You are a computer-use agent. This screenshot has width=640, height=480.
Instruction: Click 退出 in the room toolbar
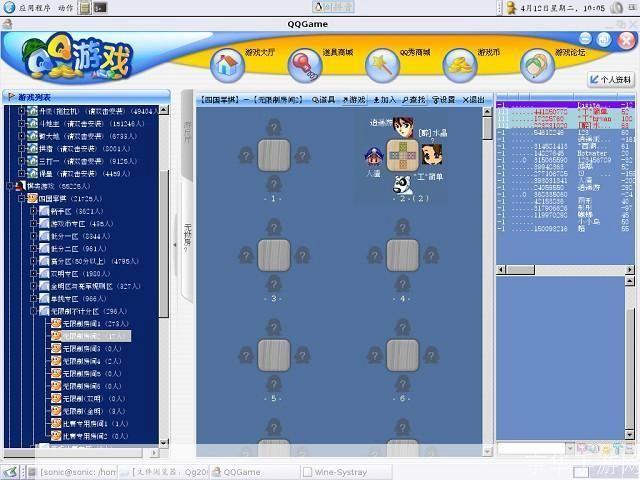(x=473, y=100)
